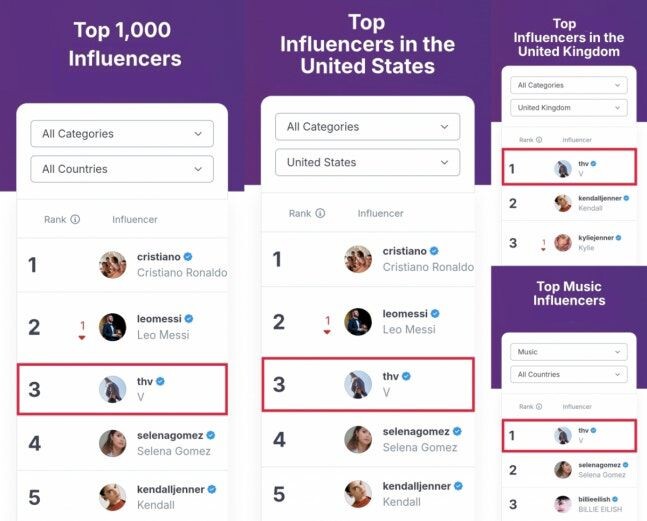Click the Rank info icon in United States panel
Image resolution: width=647 pixels, height=521 pixels.
tap(320, 213)
